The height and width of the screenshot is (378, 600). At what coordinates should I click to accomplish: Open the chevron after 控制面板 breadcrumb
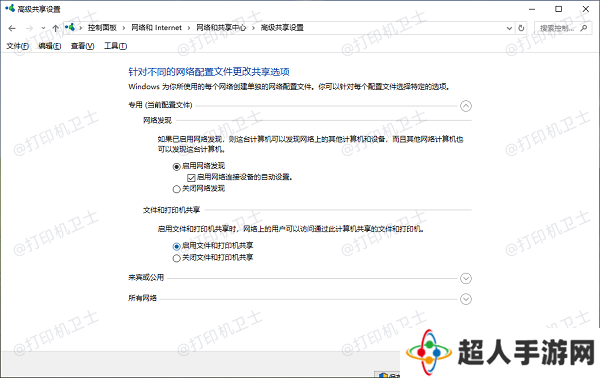[124, 28]
